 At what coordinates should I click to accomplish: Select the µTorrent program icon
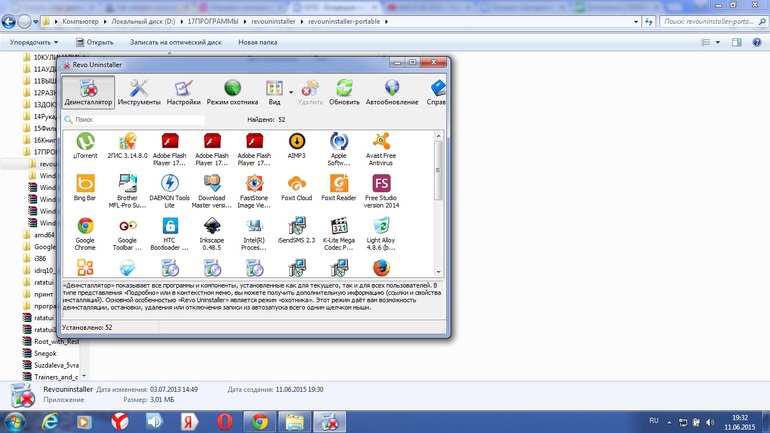(x=85, y=146)
